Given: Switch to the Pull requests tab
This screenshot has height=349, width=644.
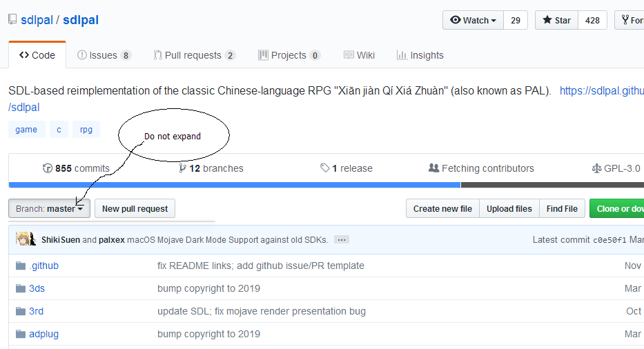Looking at the screenshot, I should coord(194,55).
